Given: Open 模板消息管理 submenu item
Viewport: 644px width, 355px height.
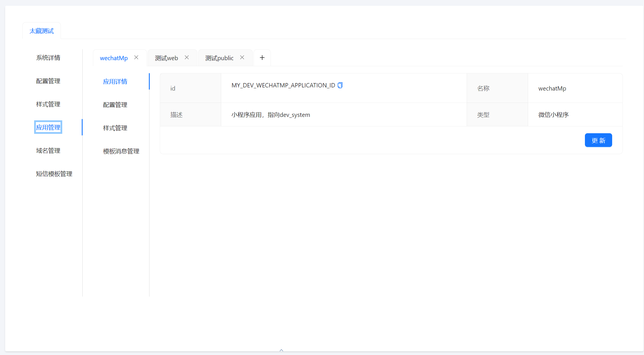Looking at the screenshot, I should [x=121, y=151].
